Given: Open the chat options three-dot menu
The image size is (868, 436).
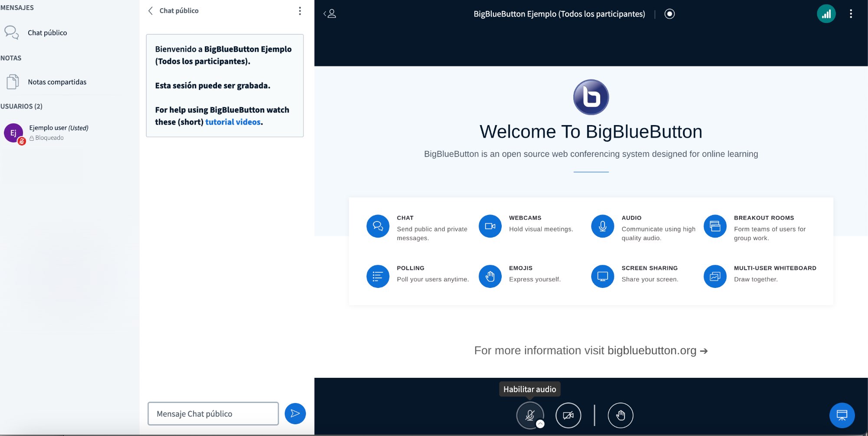Looking at the screenshot, I should click(300, 11).
